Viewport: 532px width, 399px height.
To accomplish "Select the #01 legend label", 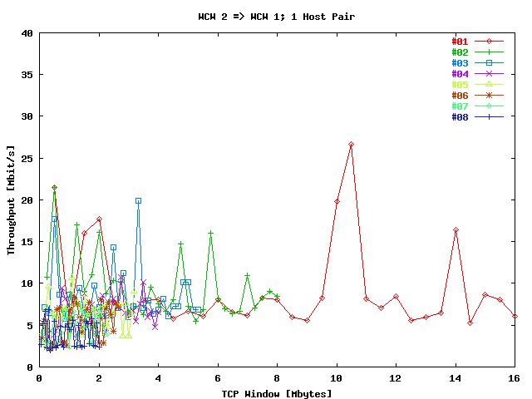I will click(460, 42).
